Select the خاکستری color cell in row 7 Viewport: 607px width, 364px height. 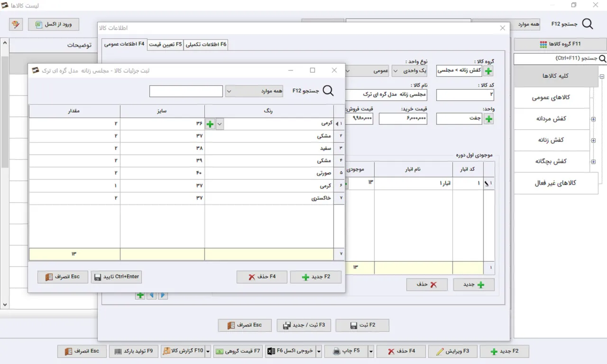(269, 198)
